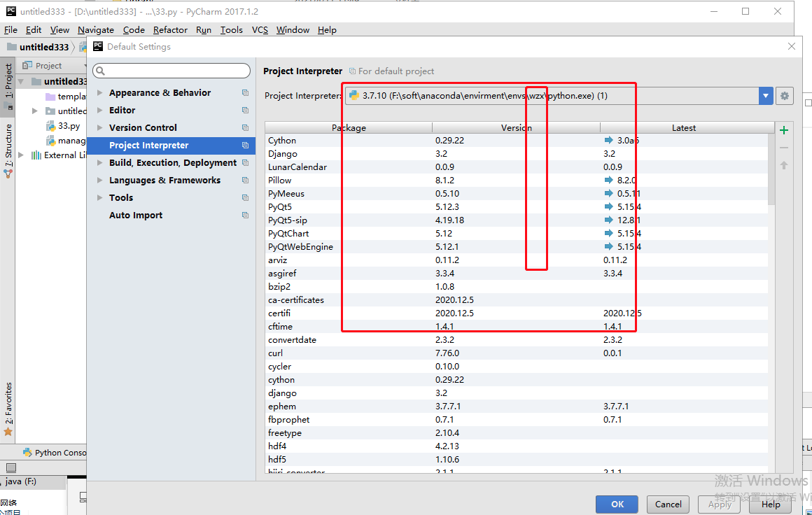This screenshot has width=812, height=515.
Task: Expand the Languages & Frameworks section
Action: 99,180
